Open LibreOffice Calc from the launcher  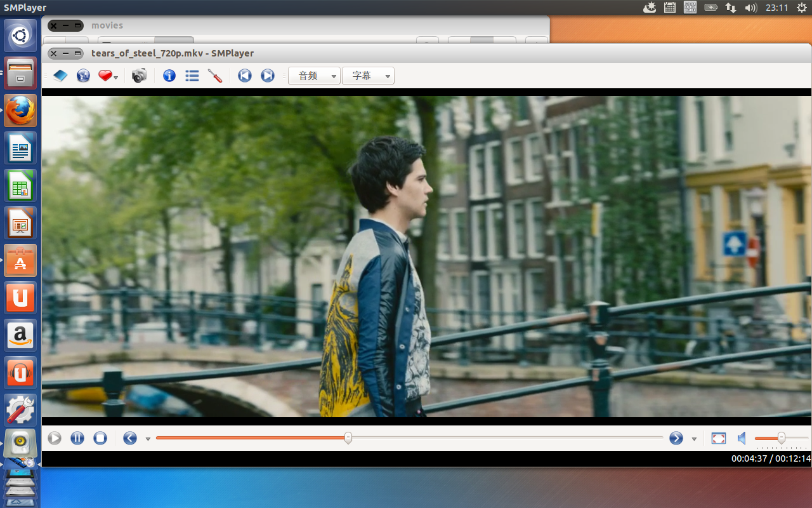pyautogui.click(x=20, y=185)
